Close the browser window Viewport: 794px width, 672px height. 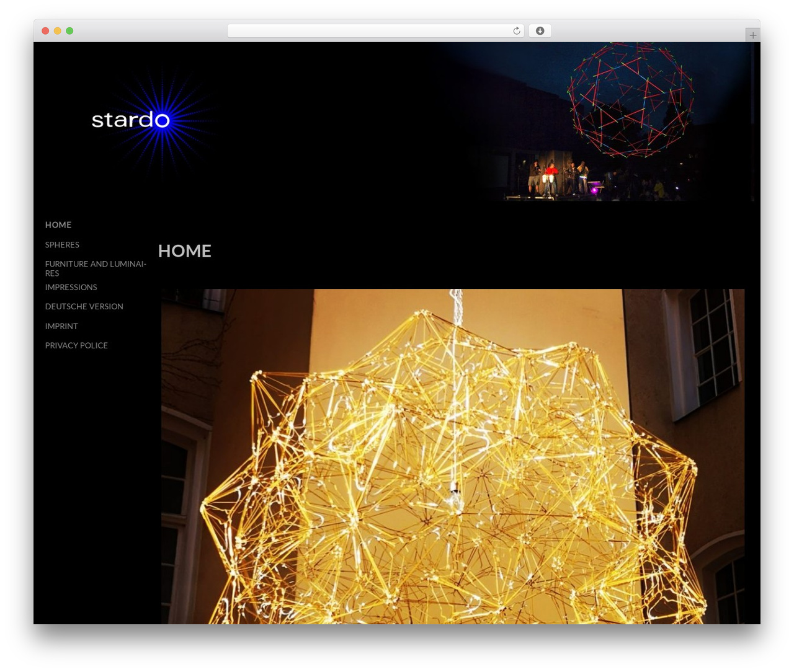pyautogui.click(x=45, y=31)
